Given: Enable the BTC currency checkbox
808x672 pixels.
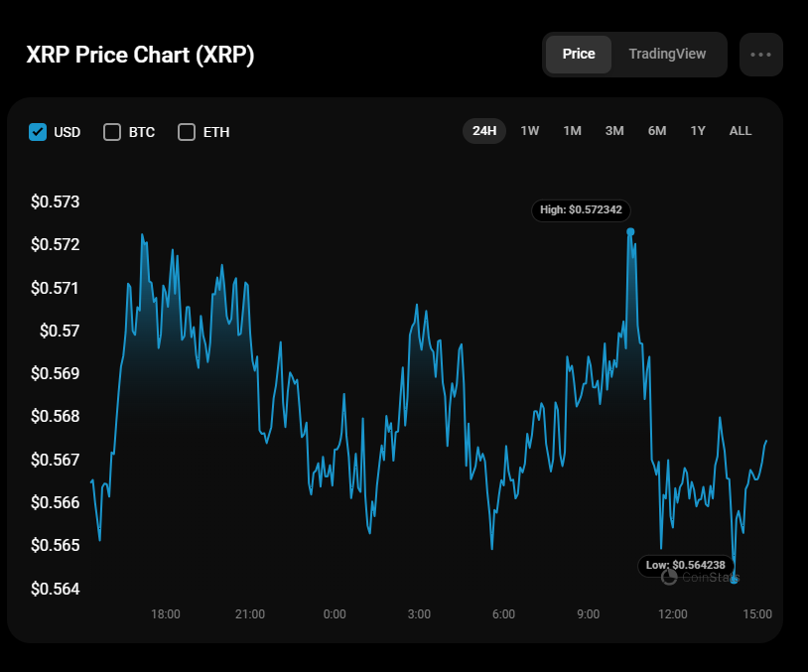Looking at the screenshot, I should click(112, 132).
